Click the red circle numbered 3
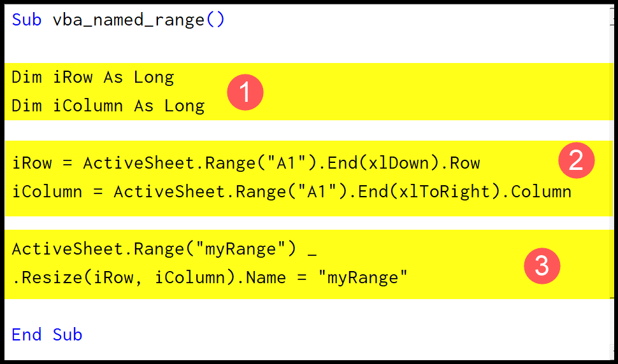 pos(542,265)
